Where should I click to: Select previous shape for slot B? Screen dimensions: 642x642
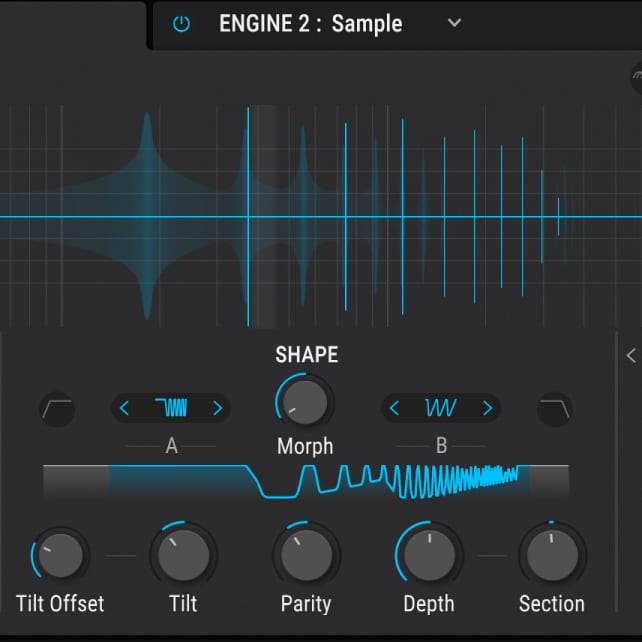(x=395, y=408)
